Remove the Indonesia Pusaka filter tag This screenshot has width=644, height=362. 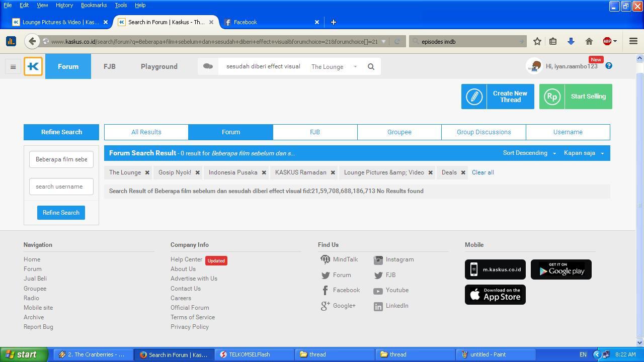[264, 172]
